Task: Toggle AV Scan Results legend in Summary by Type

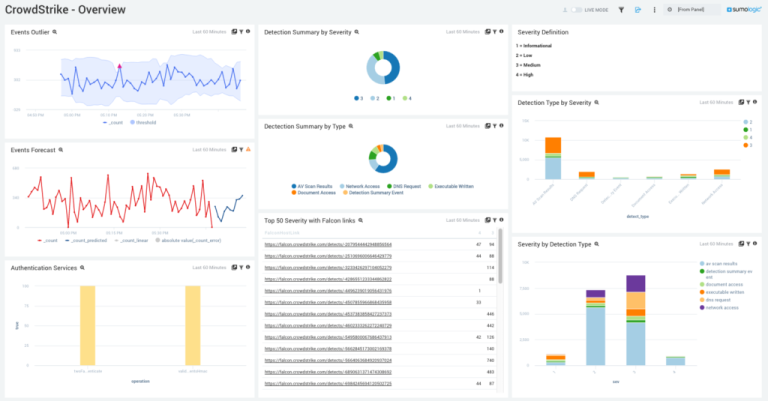Action: [312, 186]
